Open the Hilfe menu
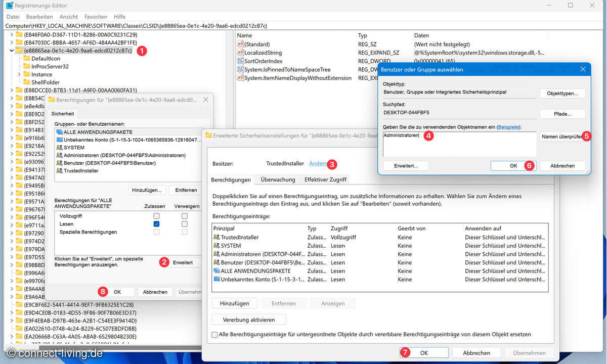 tap(120, 17)
